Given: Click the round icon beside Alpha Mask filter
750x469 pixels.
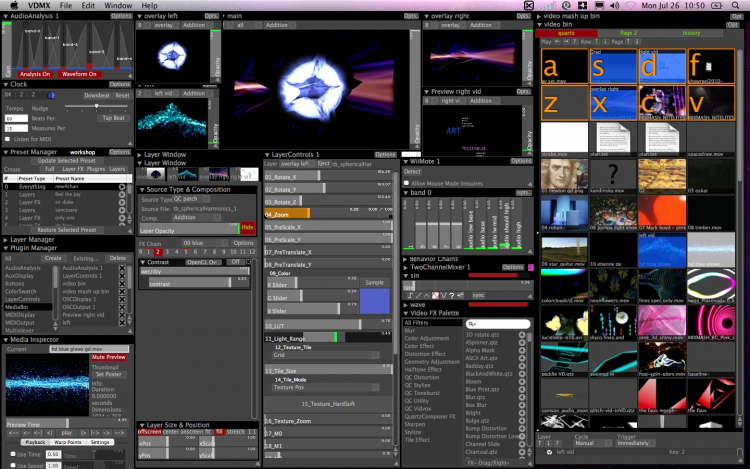Looking at the screenshot, I should pos(523,352).
